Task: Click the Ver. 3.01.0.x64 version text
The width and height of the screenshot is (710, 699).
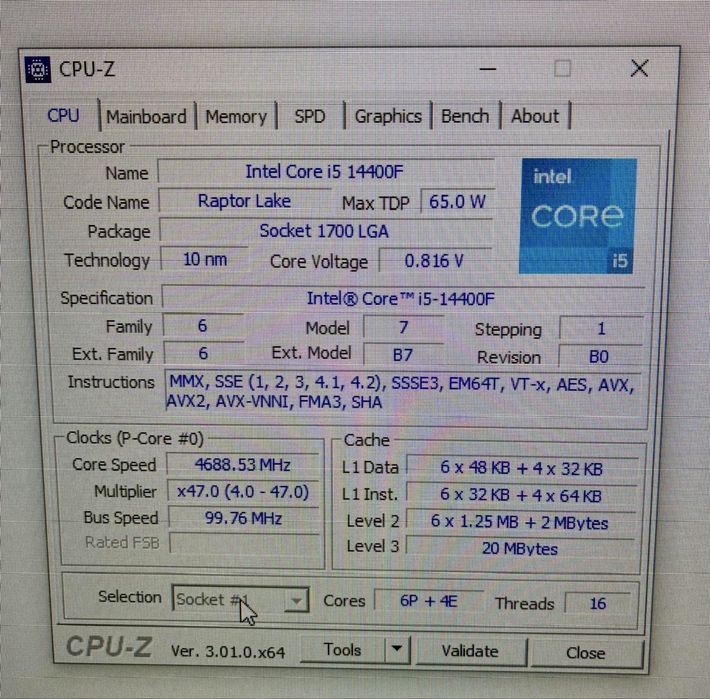Action: pyautogui.click(x=228, y=652)
